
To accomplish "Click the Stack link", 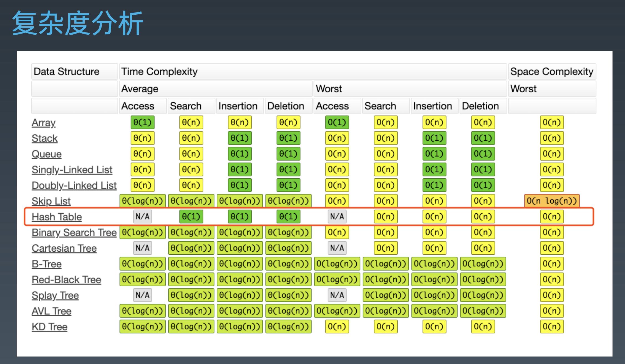I will click(x=44, y=138).
